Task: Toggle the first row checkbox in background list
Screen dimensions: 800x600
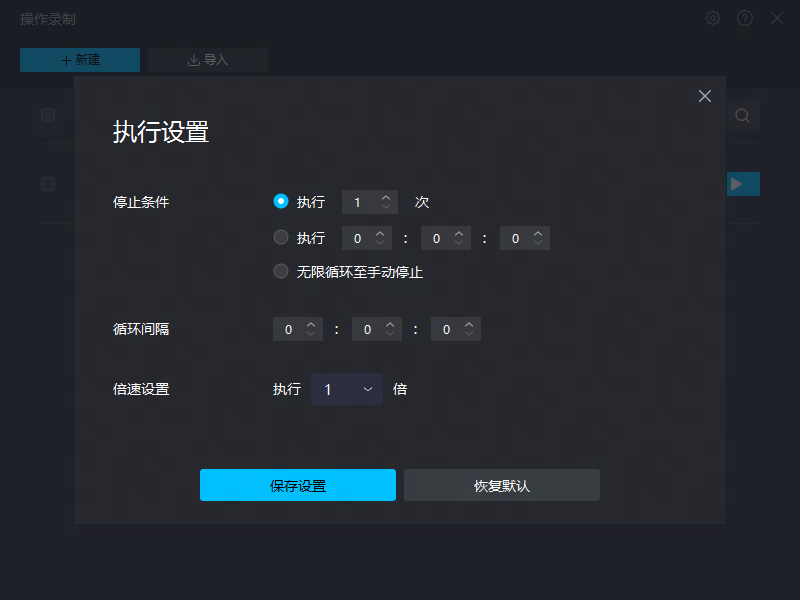Action: 48,184
